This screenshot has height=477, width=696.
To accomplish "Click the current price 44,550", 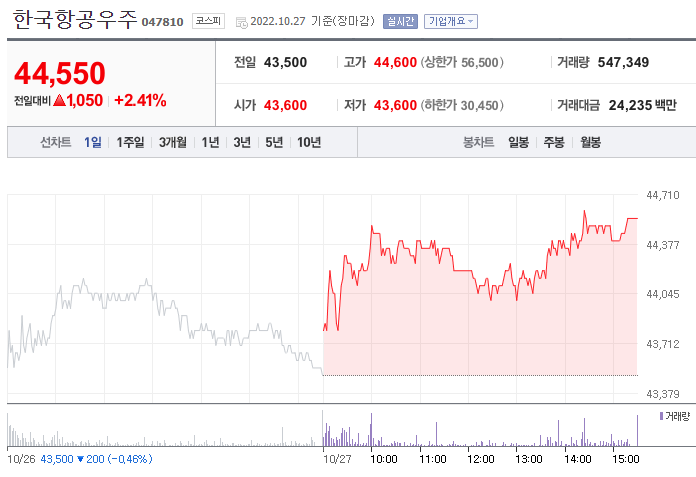I will [60, 73].
